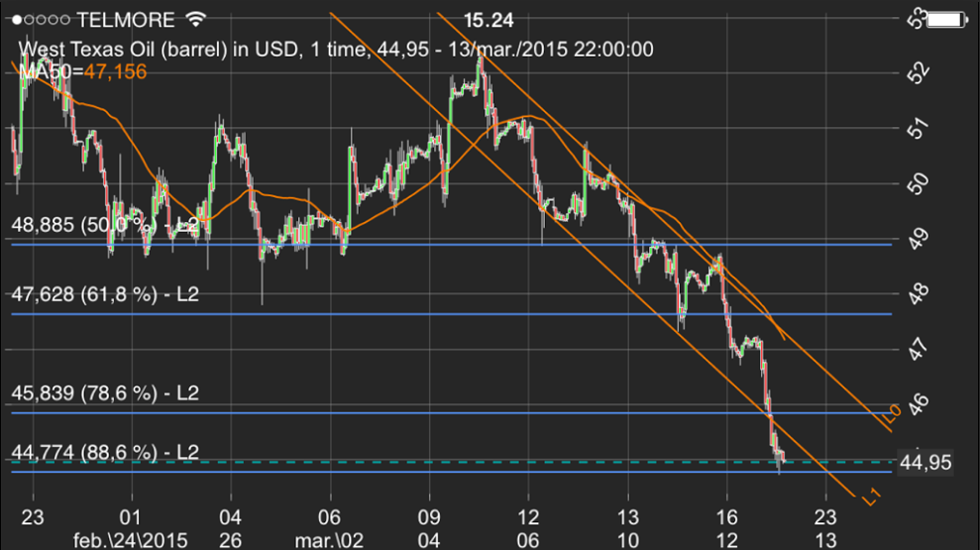Tap the TELMORE carrier label
This screenshot has width=980, height=550.
coord(126,20)
